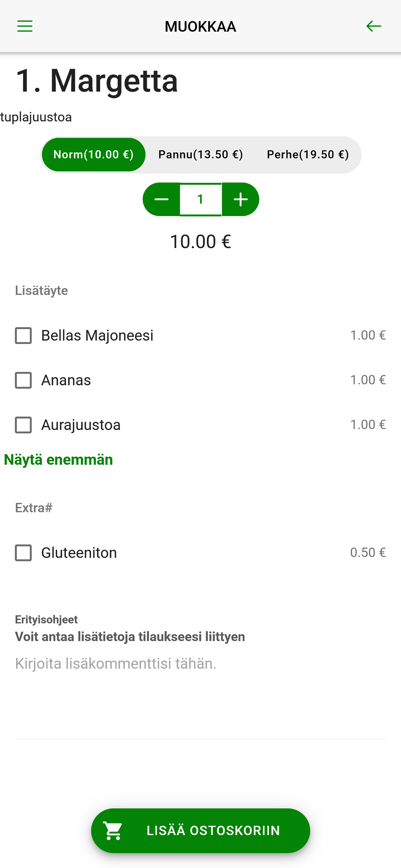
Task: Check the Bellas Majoneesi topping
Action: pos(23,336)
